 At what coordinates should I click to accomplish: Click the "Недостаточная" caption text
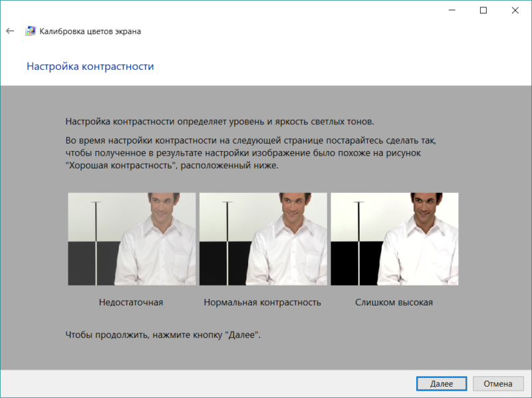[x=131, y=302]
